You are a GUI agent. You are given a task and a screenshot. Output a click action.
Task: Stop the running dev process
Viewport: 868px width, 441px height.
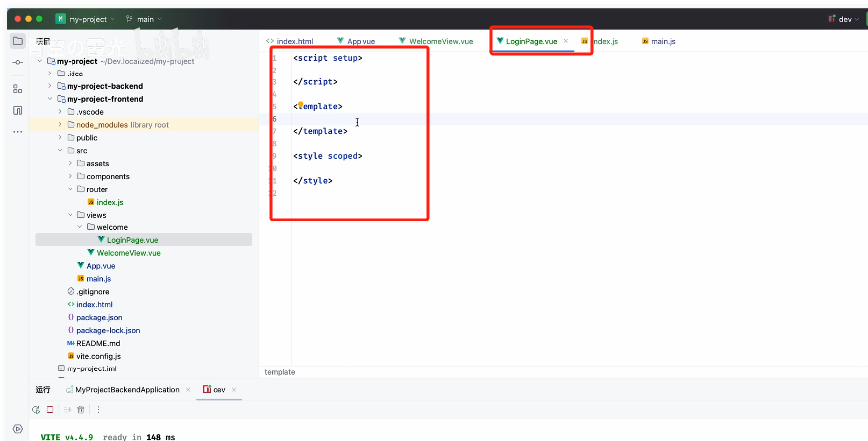point(50,410)
